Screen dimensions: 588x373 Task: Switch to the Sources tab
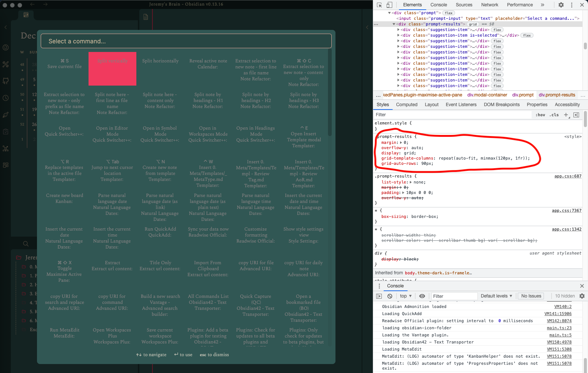pos(464,5)
